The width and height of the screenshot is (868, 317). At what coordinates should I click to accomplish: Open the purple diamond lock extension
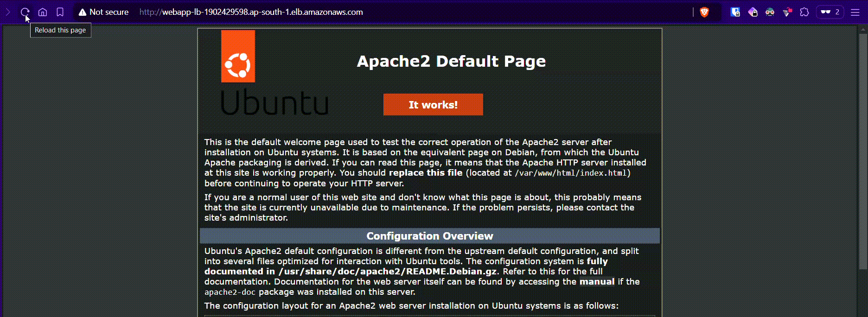[753, 13]
